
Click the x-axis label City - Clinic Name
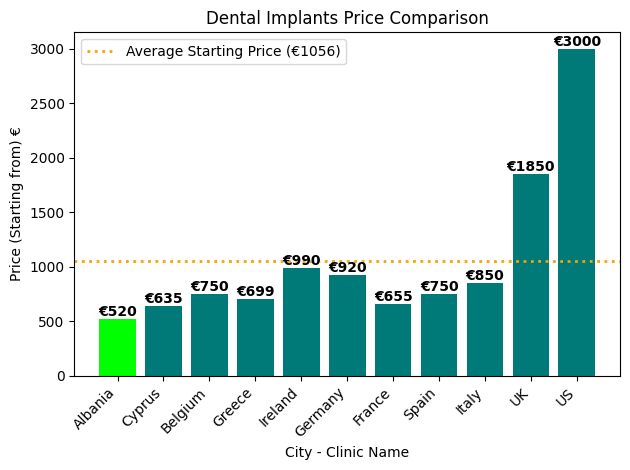click(x=347, y=452)
